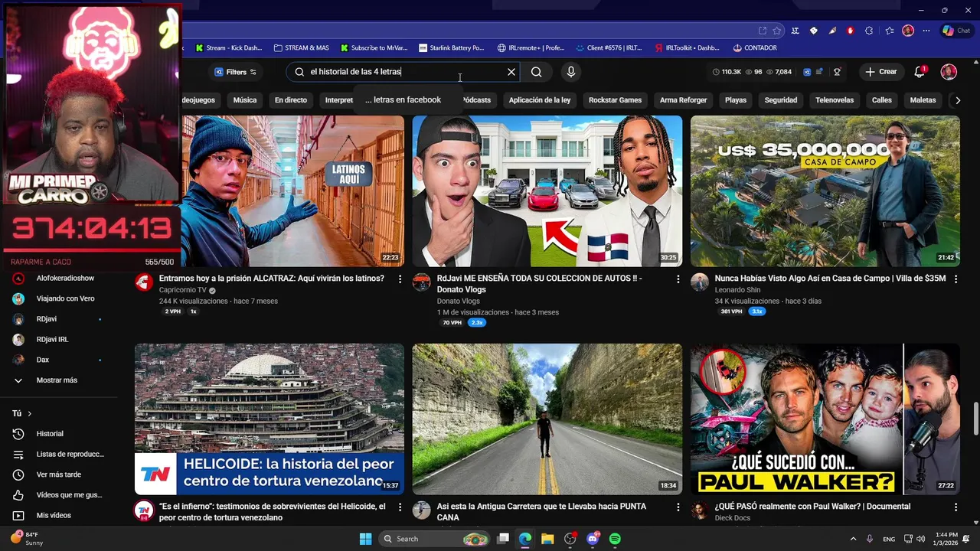
Task: Open Capricornio TV channel avatar
Action: 144,282
